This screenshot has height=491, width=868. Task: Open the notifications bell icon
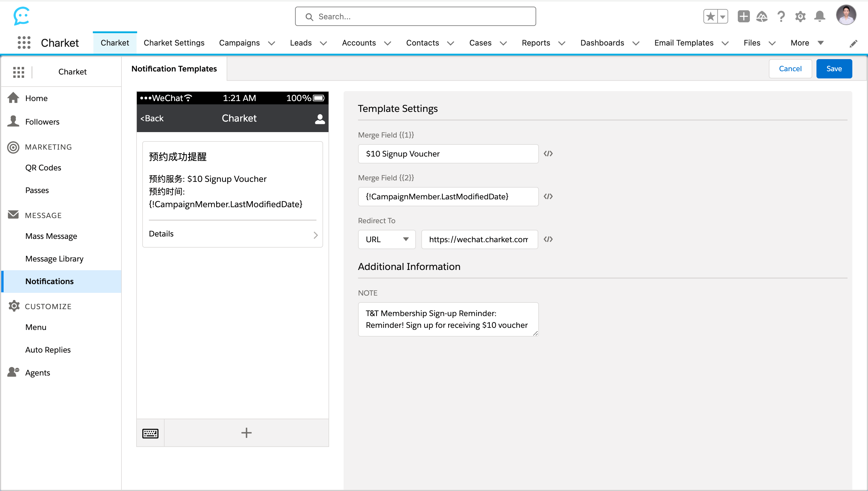[819, 16]
